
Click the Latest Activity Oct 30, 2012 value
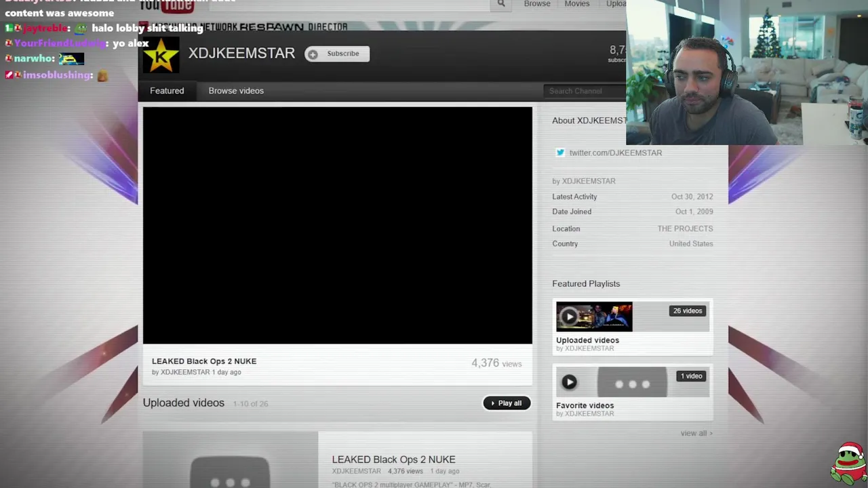coord(692,197)
